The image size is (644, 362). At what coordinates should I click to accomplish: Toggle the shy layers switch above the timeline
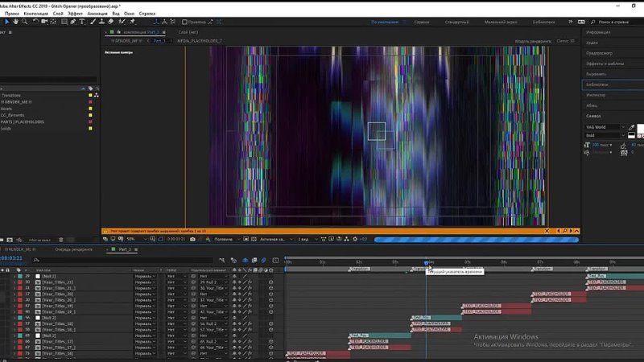click(243, 260)
